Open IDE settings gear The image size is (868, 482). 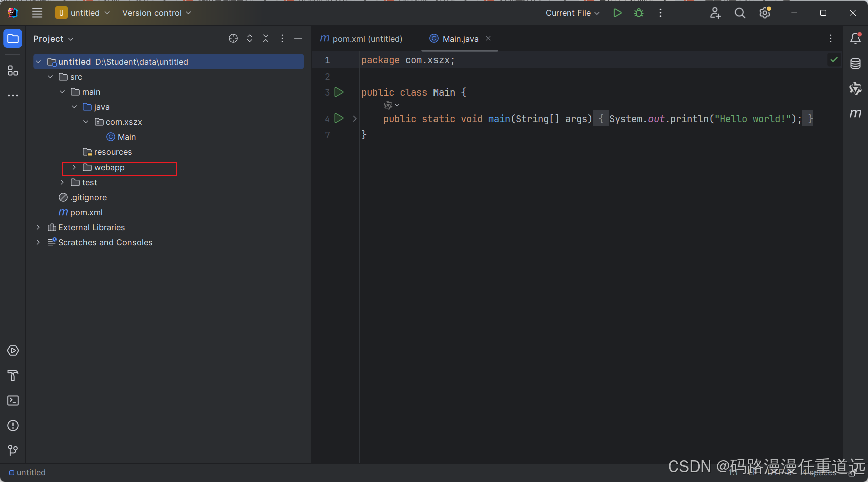point(765,13)
